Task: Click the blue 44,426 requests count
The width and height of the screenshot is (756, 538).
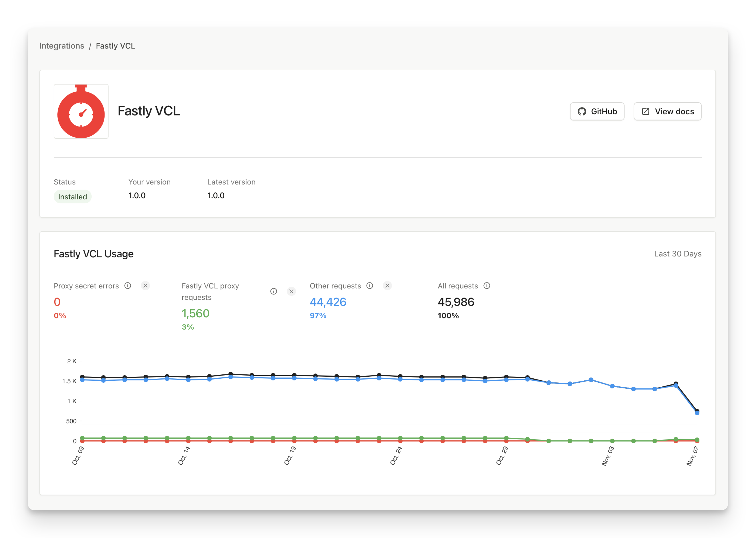Action: coord(327,302)
